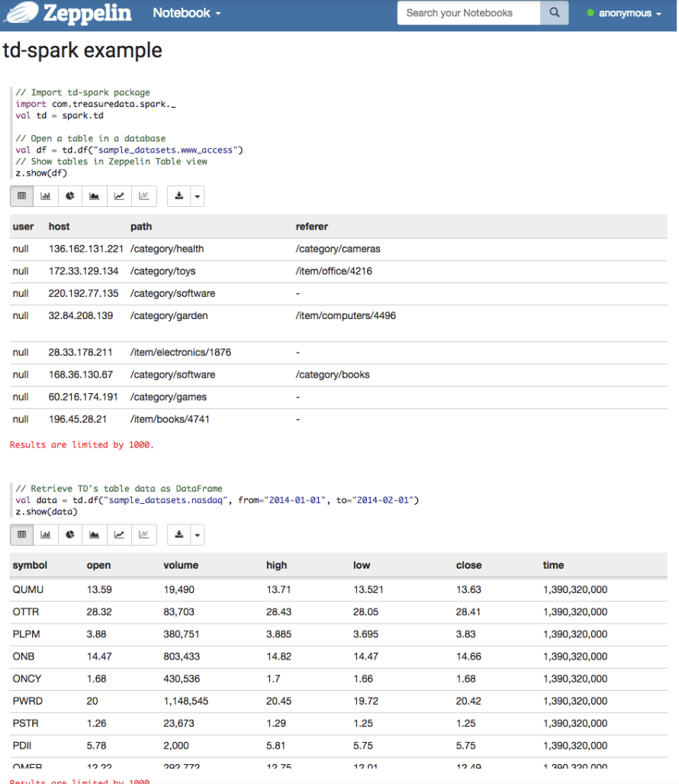Viewport: 679px width, 784px height.
Task: Click the td-spark example notebook title
Action: point(83,51)
